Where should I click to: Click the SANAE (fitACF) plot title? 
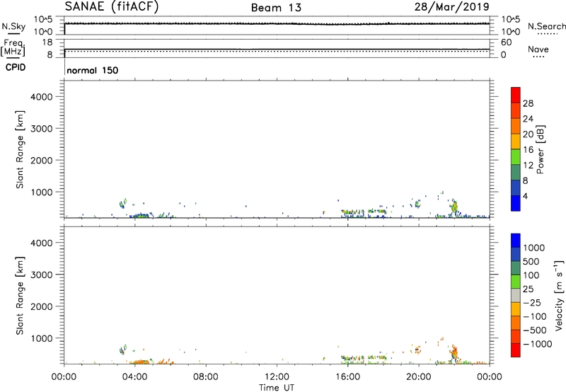(112, 7)
